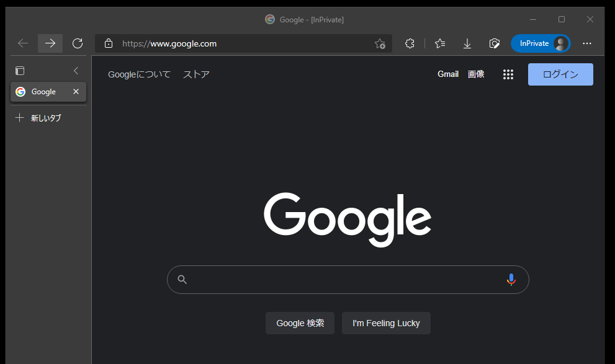View site info via the lock icon
The width and height of the screenshot is (615, 364).
109,43
